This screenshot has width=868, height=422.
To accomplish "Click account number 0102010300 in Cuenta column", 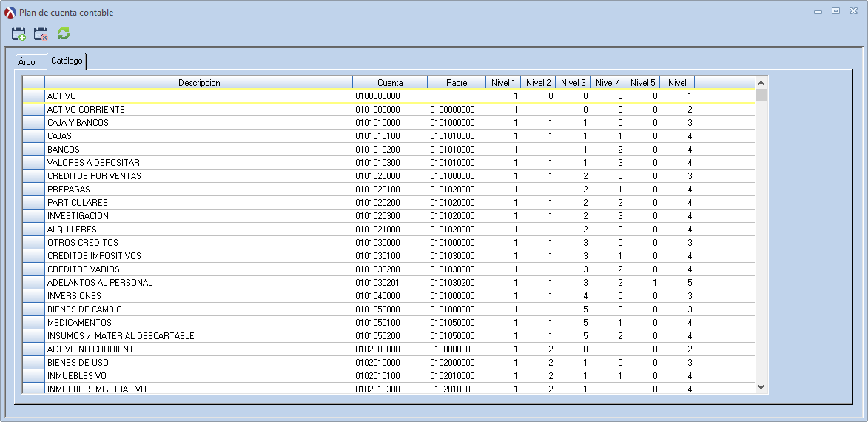I will (377, 389).
